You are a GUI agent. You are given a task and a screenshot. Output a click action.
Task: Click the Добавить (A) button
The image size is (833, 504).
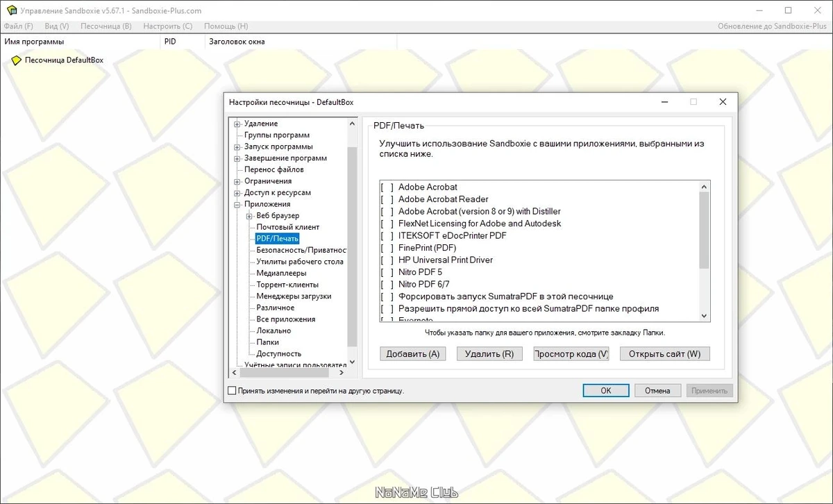pyautogui.click(x=413, y=354)
